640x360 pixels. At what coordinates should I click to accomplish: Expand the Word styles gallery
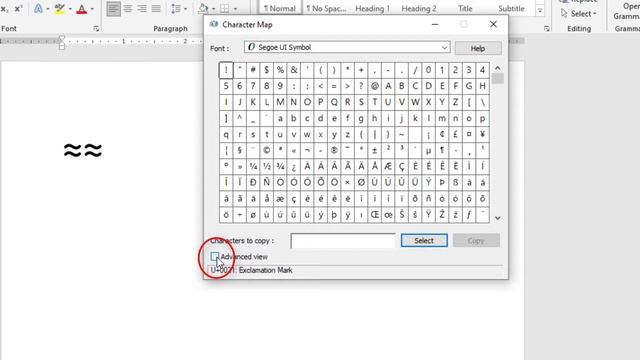540,11
